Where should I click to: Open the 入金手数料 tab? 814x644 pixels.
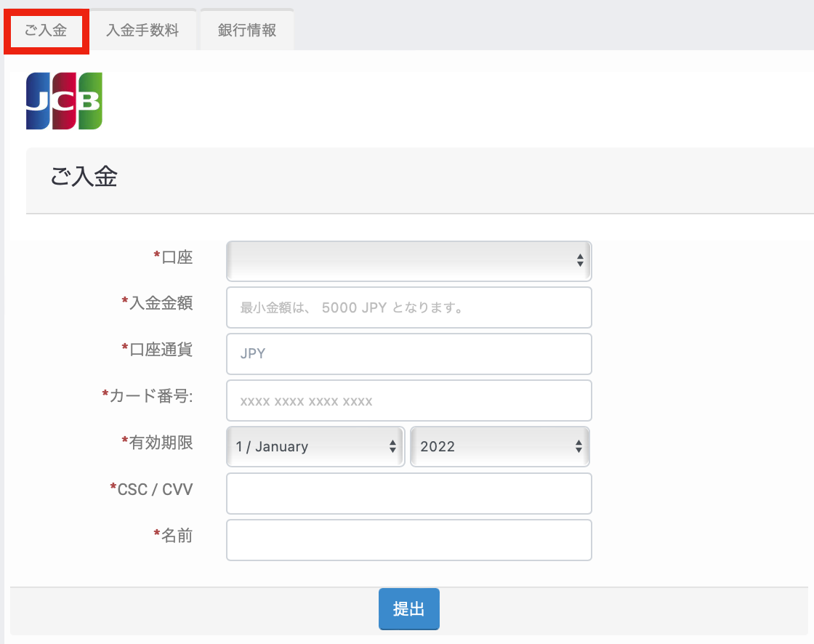point(142,31)
